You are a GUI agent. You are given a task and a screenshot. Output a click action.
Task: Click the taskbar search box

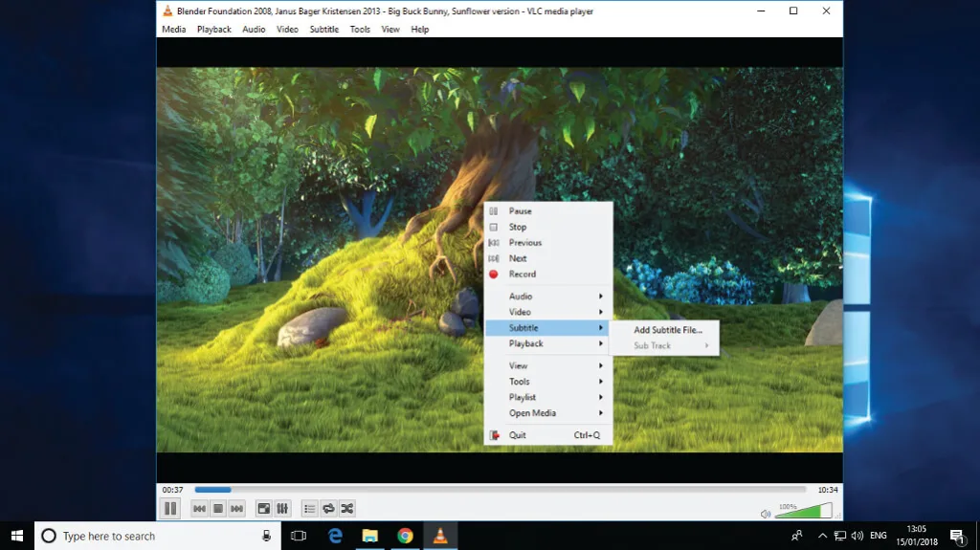point(158,536)
